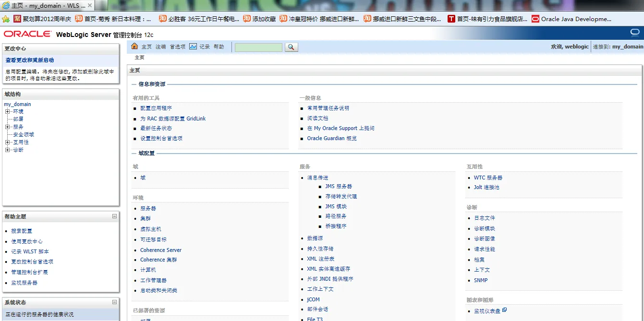Expand the 环境 tree node
The height and width of the screenshot is (321, 644).
point(8,112)
